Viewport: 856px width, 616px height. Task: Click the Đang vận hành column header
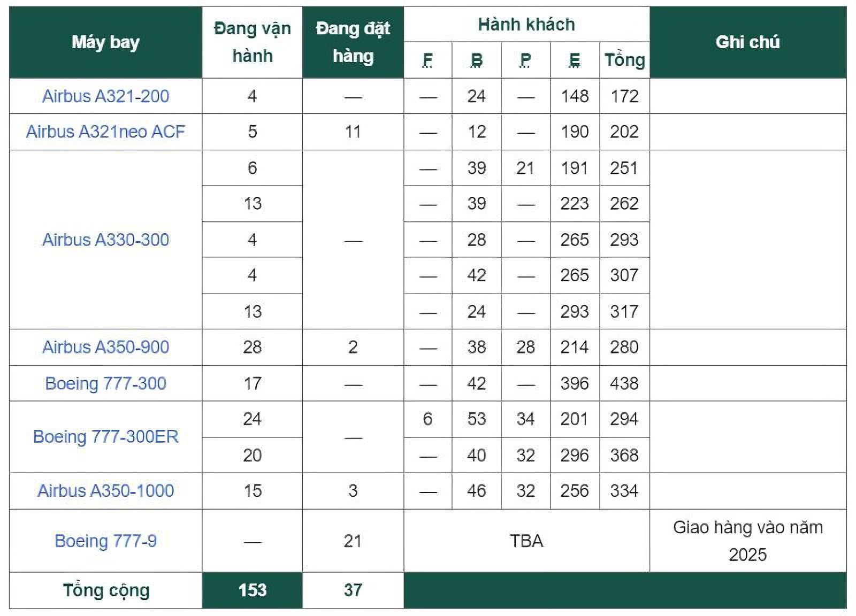pyautogui.click(x=252, y=42)
